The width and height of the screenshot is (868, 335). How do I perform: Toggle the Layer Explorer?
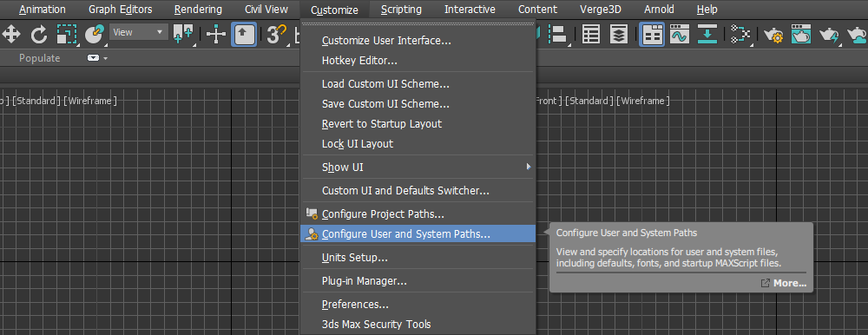619,35
